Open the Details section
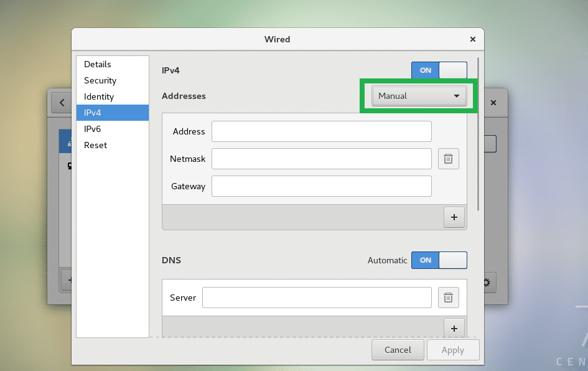This screenshot has height=371, width=588. [x=98, y=64]
